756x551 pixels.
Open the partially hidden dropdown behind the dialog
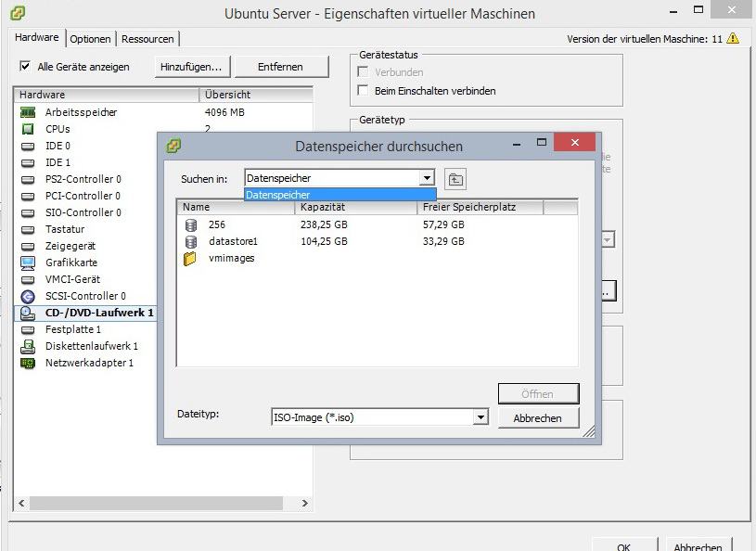[608, 239]
